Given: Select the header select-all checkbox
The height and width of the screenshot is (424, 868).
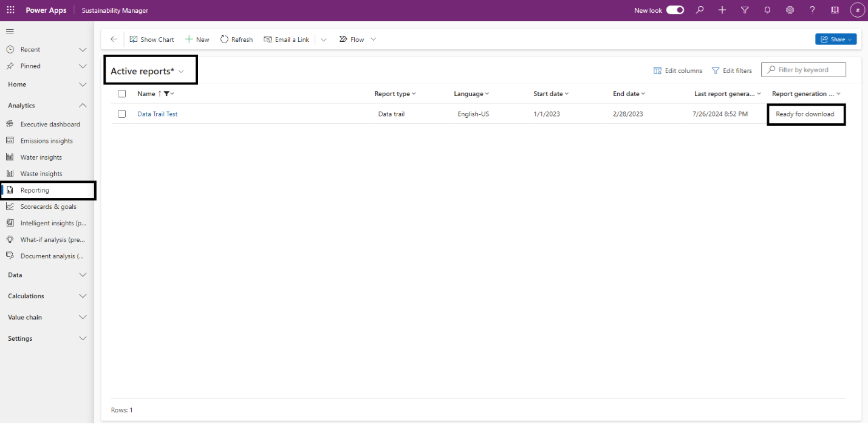Looking at the screenshot, I should pyautogui.click(x=121, y=94).
